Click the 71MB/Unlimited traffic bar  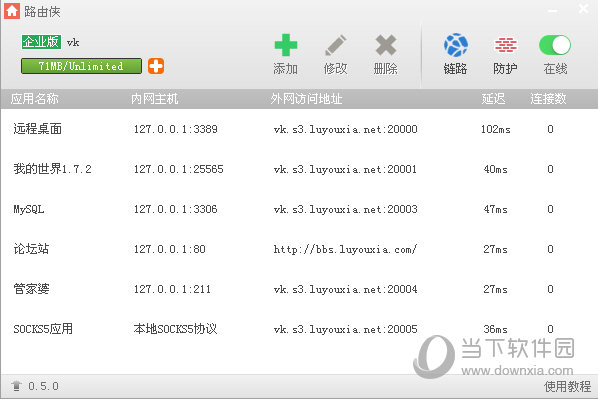pos(81,66)
